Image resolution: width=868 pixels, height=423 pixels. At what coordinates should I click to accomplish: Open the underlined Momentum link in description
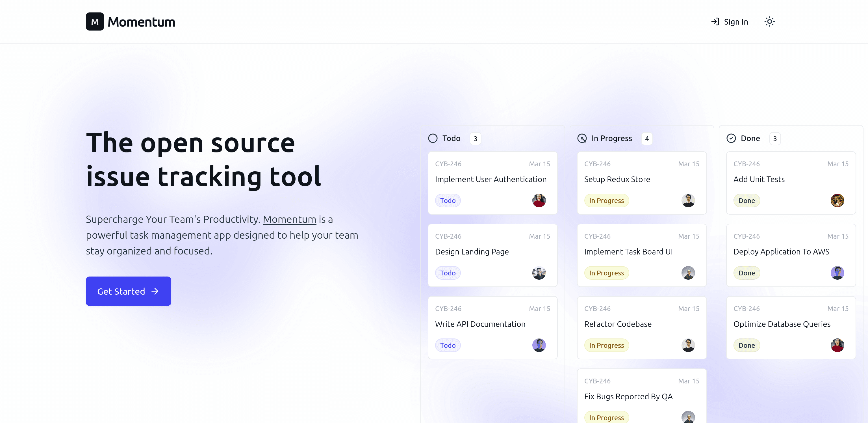[289, 219]
